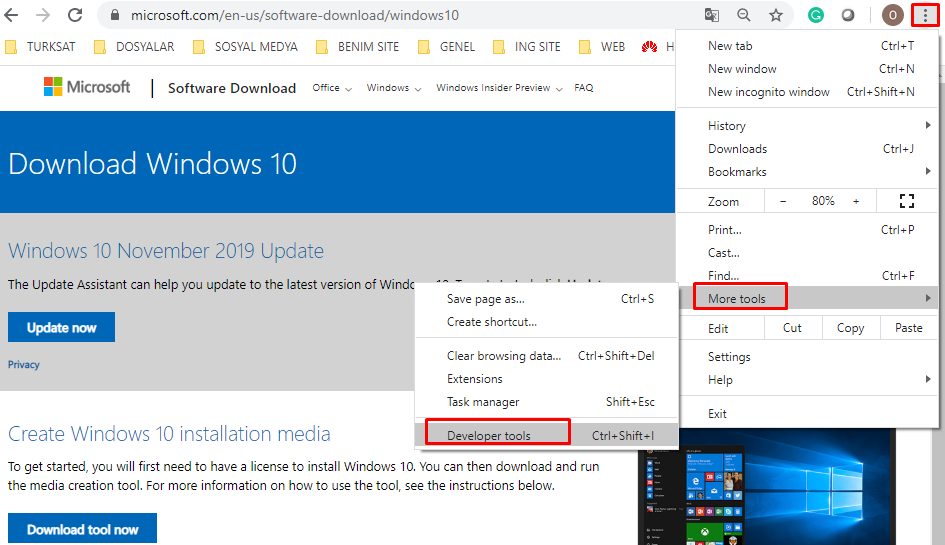
Task: Open the Huawei bookmark icon
Action: click(x=649, y=47)
